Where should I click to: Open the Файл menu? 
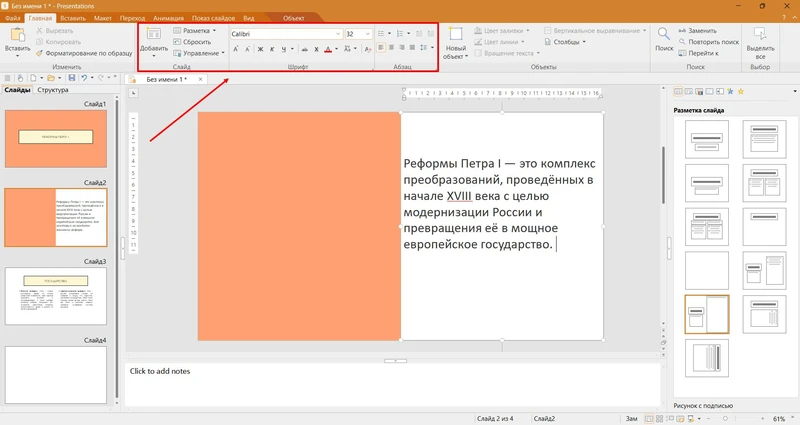13,18
